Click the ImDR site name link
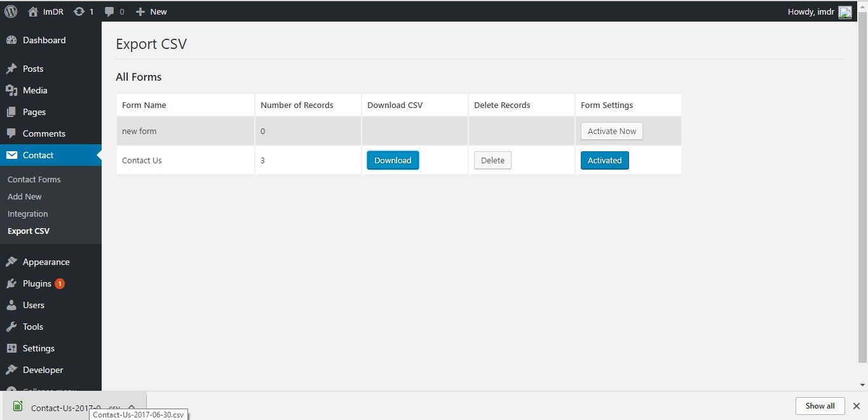The width and height of the screenshot is (868, 420). 53,11
